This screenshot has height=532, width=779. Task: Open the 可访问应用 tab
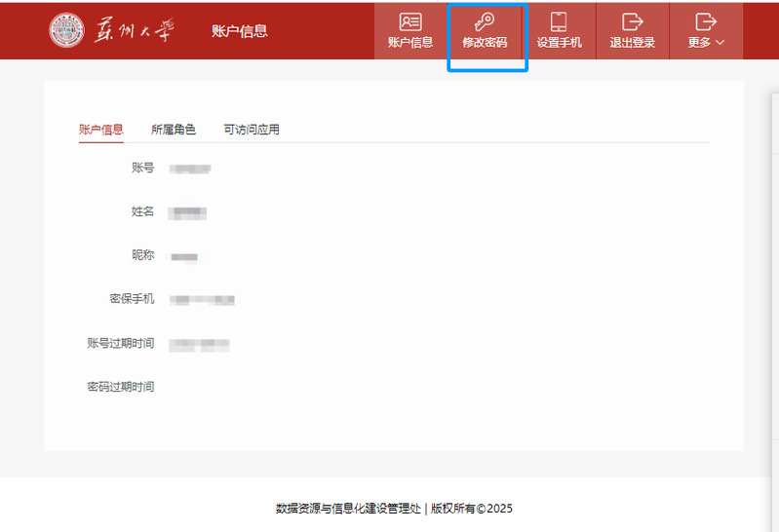(252, 130)
